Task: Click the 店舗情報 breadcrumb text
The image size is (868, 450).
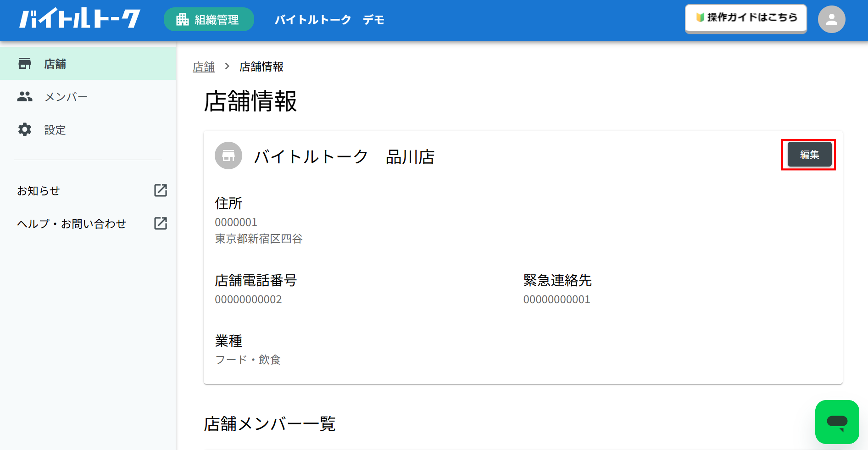Action: tap(261, 67)
